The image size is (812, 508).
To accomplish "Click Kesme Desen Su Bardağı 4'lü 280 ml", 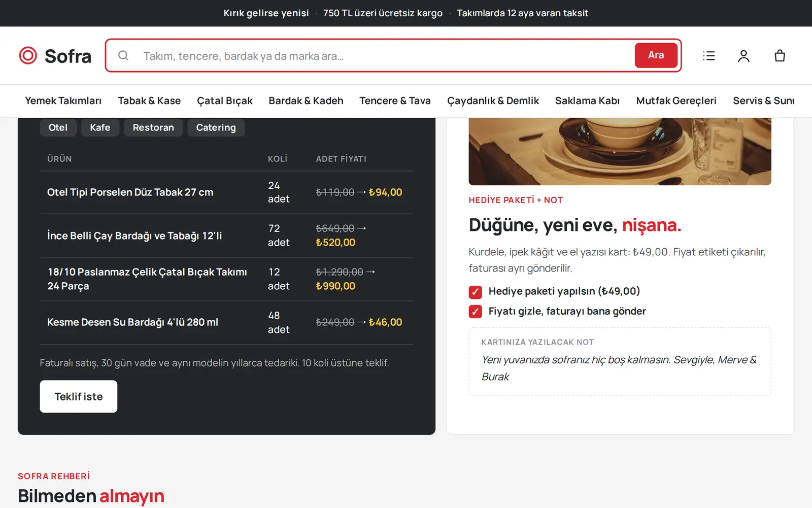I will tap(132, 322).
